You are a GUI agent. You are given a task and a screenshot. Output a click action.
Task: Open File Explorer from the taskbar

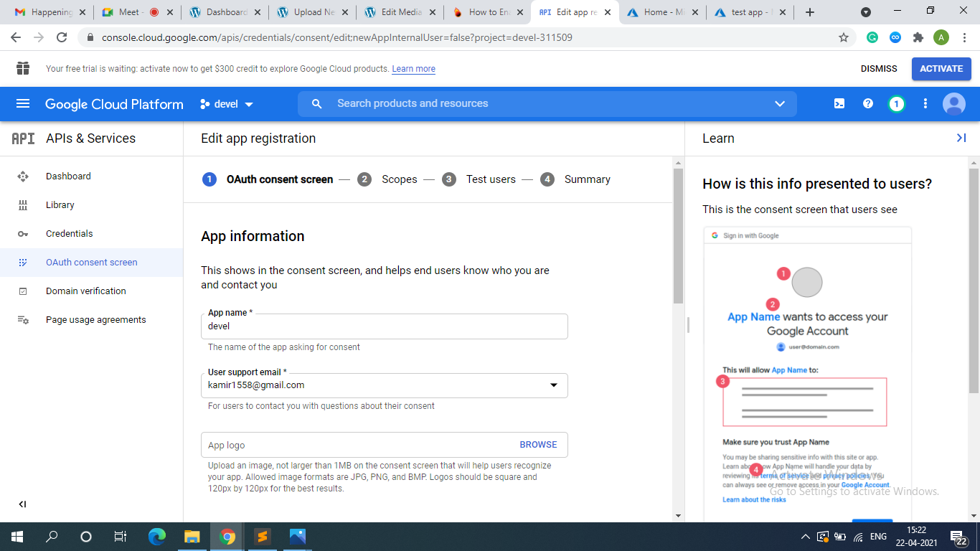click(192, 537)
